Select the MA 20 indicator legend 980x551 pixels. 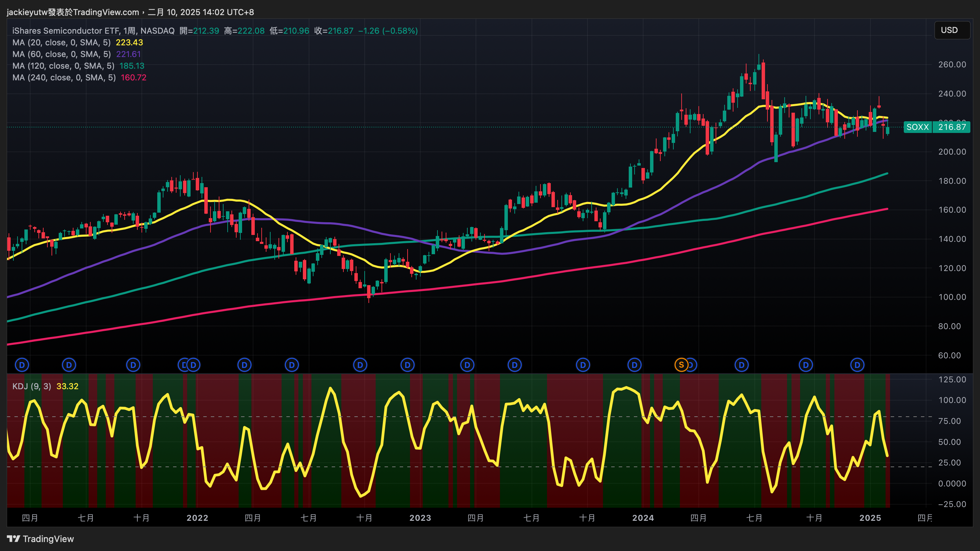pos(61,42)
